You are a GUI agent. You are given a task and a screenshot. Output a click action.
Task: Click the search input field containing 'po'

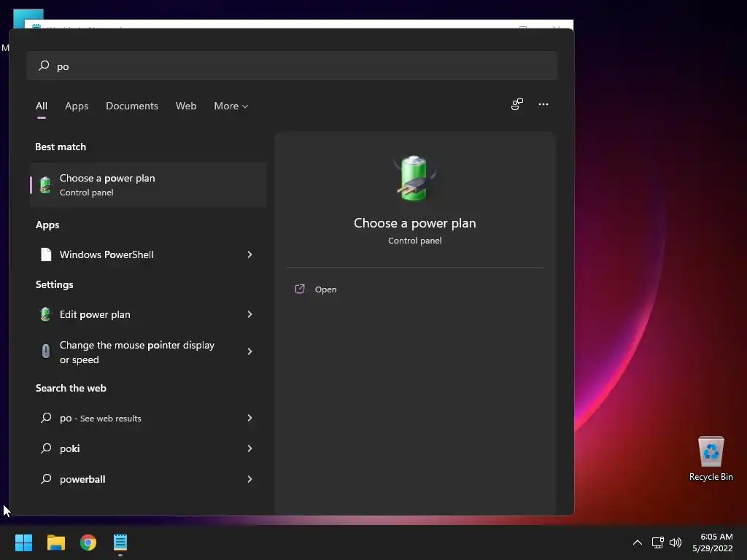point(292,66)
